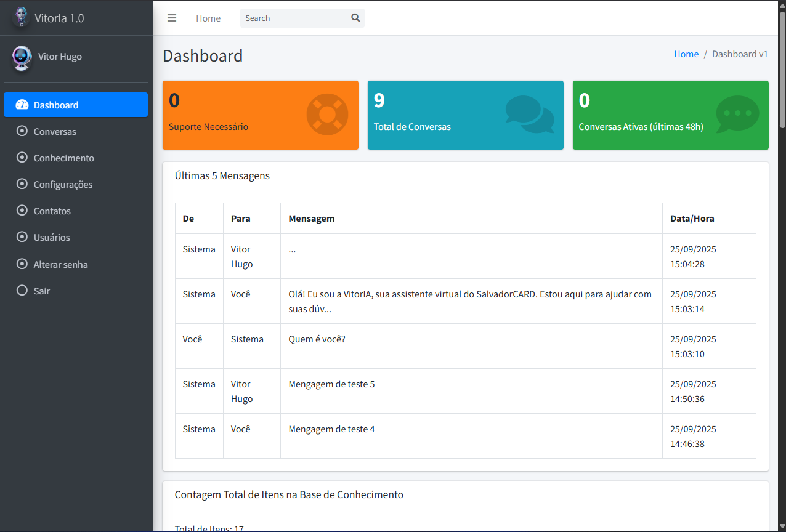Open Conversas in the sidebar
The height and width of the screenshot is (532, 786).
tap(55, 132)
